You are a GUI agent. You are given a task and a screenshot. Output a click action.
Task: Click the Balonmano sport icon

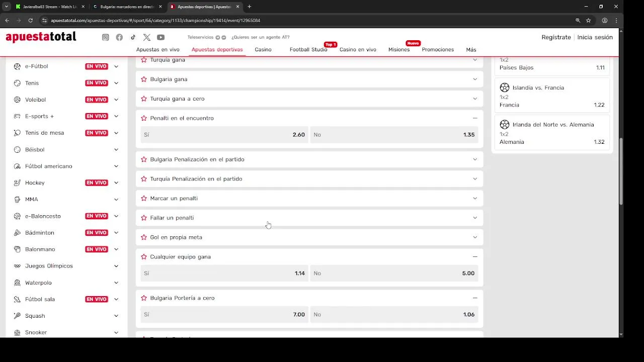pyautogui.click(x=17, y=249)
